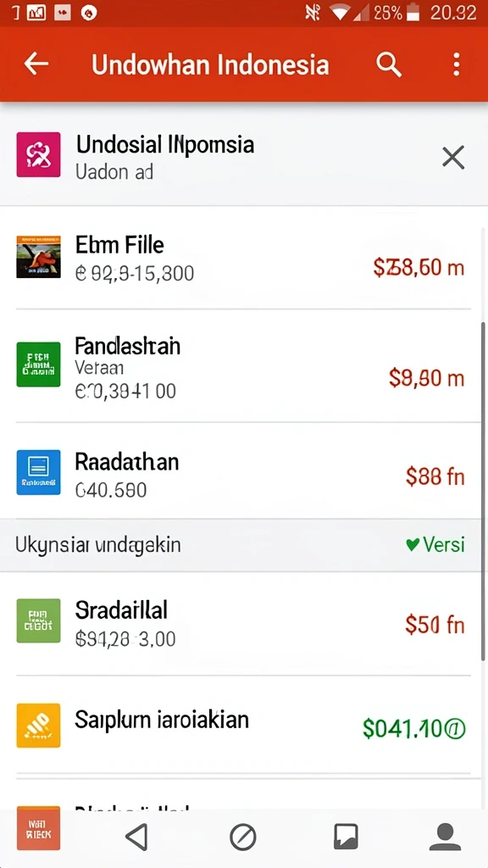Image resolution: width=488 pixels, height=868 pixels.
Task: Tap the green Pandashtah app icon
Action: 38,364
